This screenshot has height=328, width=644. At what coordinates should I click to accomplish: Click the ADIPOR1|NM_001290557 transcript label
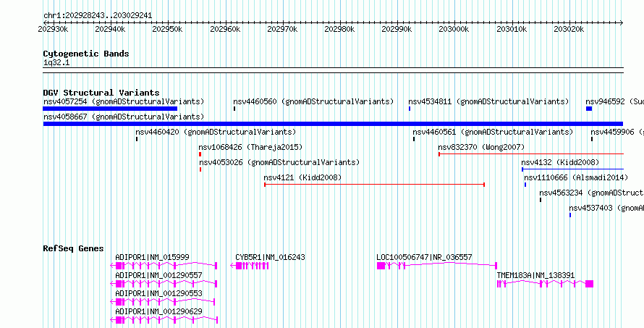click(159, 275)
